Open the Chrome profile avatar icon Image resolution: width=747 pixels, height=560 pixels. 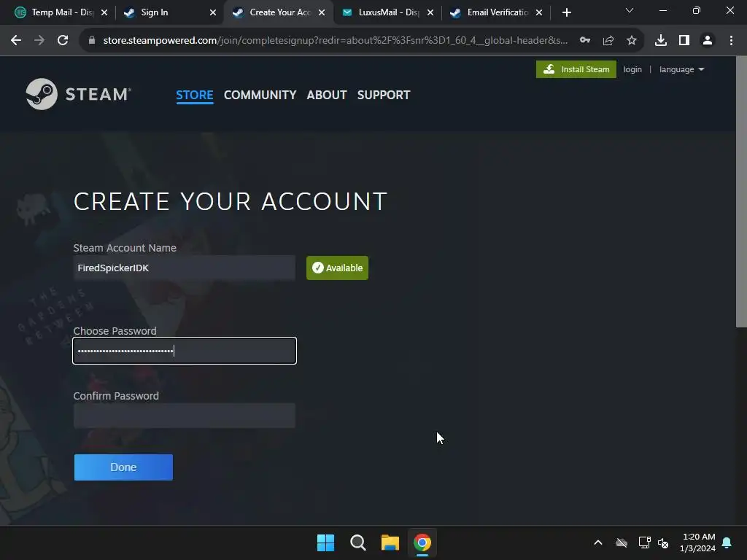tap(708, 41)
